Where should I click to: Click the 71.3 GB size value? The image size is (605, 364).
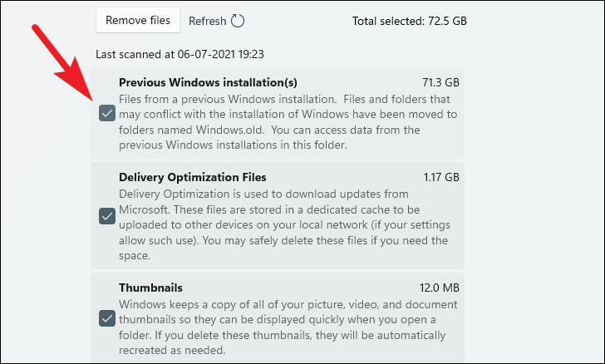[x=439, y=83]
